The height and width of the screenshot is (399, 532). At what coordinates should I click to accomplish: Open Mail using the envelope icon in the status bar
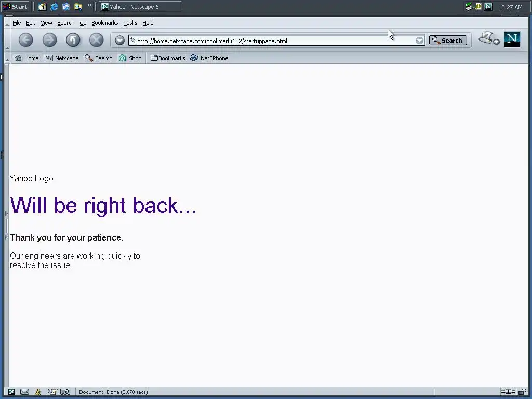pyautogui.click(x=24, y=392)
